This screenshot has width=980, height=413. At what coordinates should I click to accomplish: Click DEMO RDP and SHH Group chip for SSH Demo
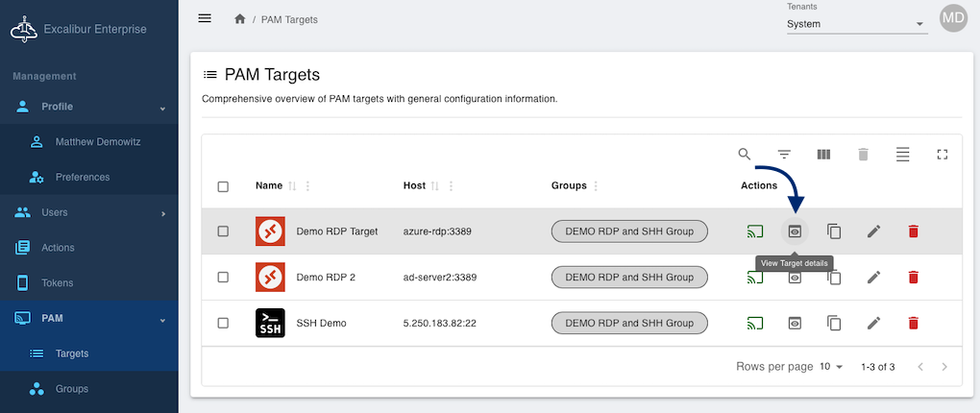[629, 324]
